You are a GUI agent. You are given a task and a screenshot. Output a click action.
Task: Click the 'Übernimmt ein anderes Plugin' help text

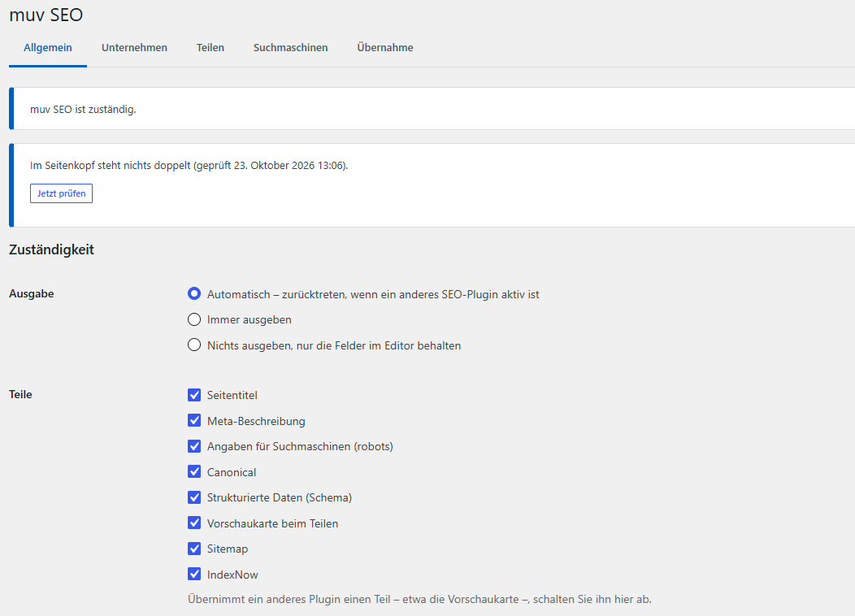pos(419,599)
